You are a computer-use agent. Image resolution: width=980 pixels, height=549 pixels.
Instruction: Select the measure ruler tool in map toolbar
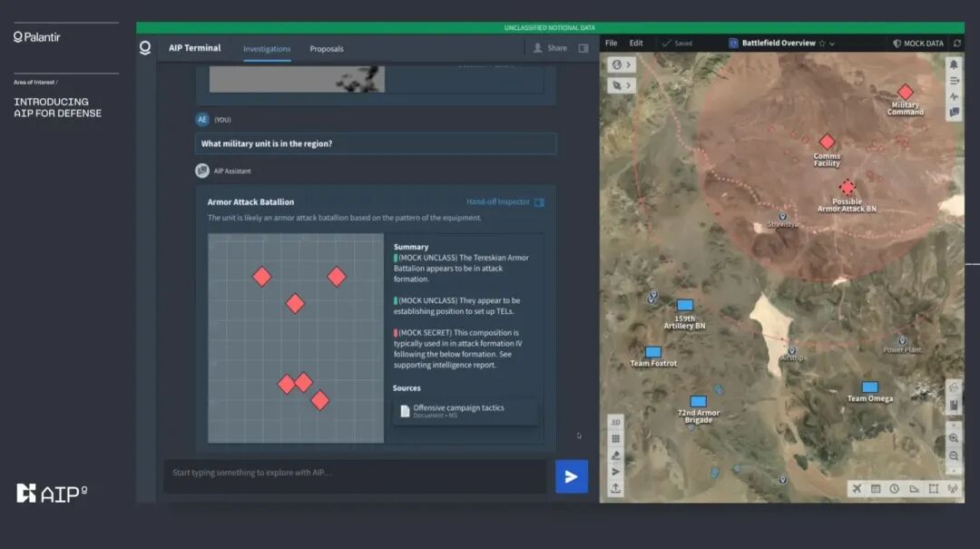(914, 488)
